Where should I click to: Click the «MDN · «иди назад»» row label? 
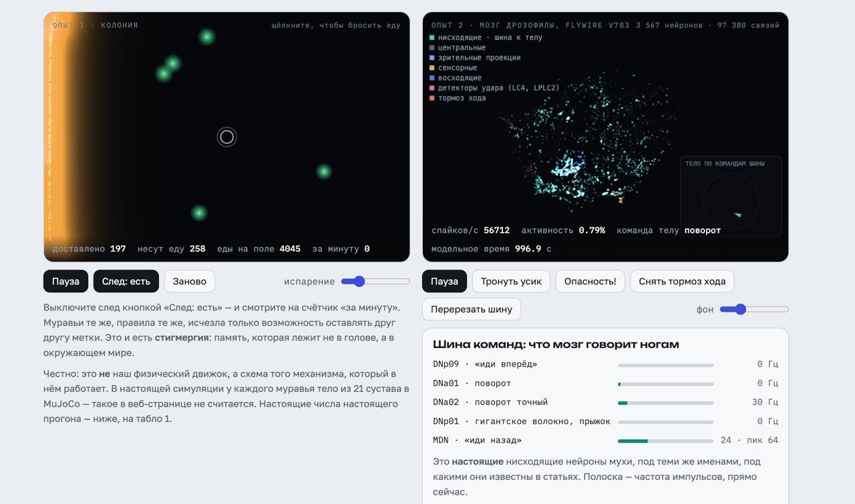pos(478,440)
